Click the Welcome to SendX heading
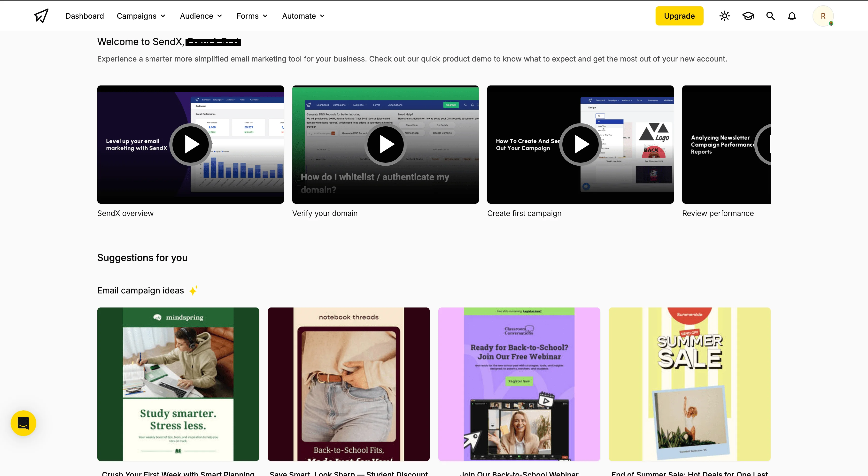This screenshot has height=476, width=868. 169,42
